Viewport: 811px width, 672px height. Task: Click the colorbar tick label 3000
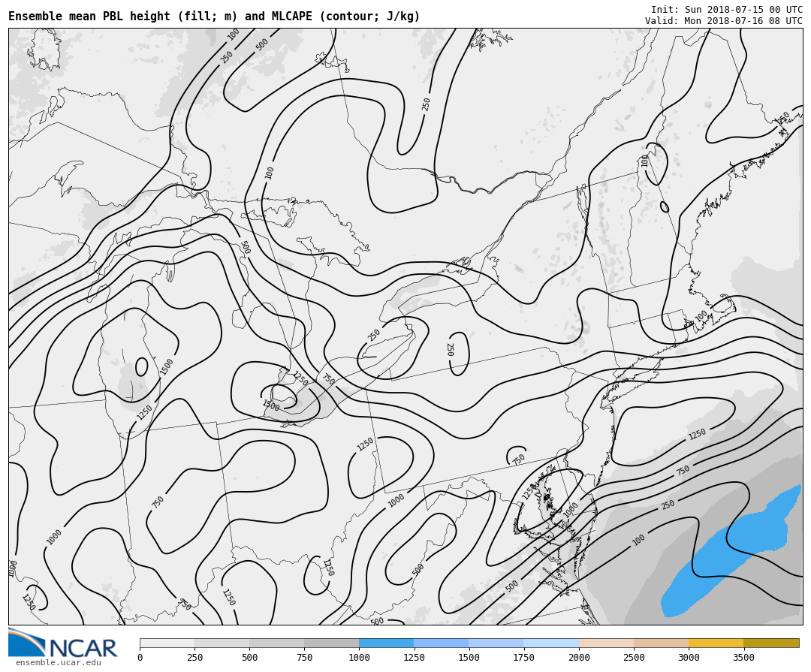pos(689,658)
